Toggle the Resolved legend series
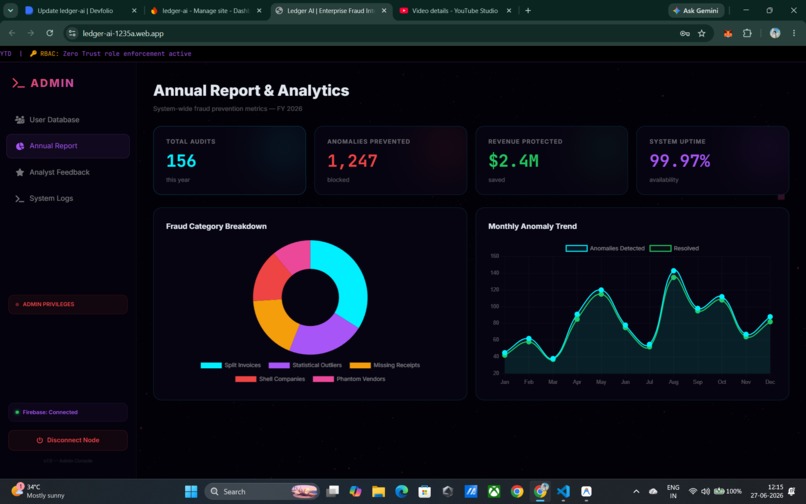Viewport: 806px width, 504px height. (674, 248)
